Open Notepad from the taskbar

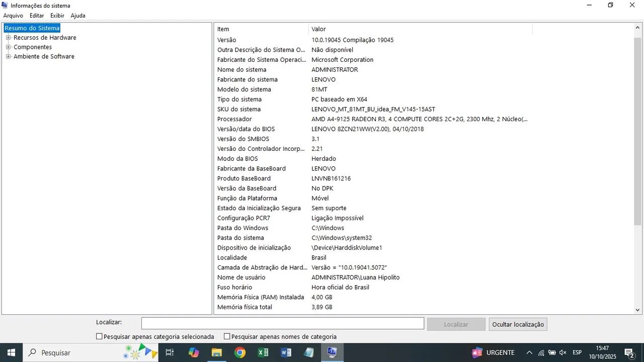pos(309,352)
